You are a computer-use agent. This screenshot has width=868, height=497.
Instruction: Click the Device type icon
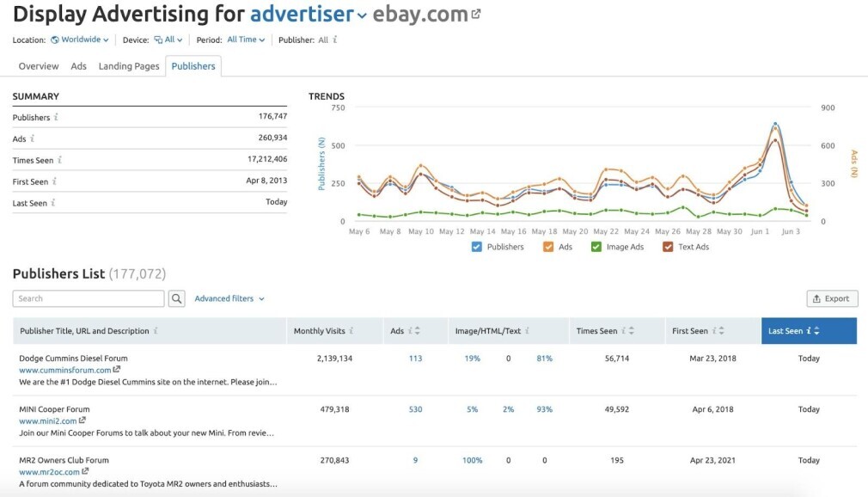pyautogui.click(x=158, y=40)
